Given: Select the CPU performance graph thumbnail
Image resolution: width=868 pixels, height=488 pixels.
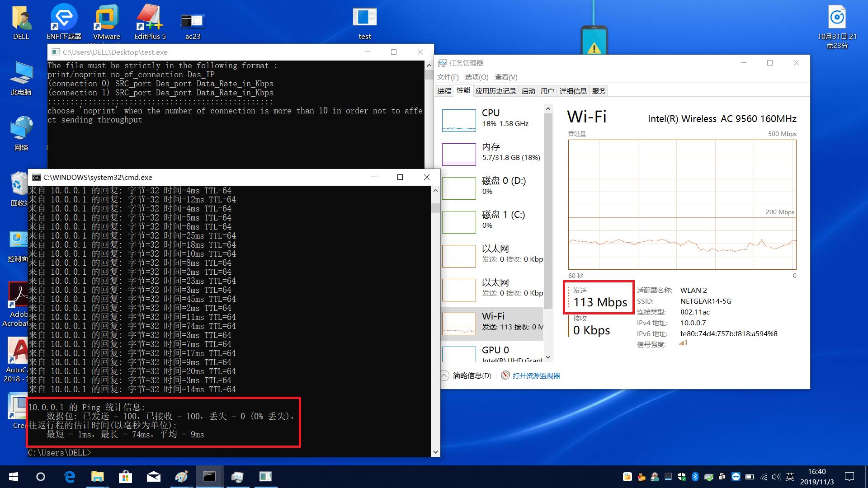Looking at the screenshot, I should [x=459, y=120].
